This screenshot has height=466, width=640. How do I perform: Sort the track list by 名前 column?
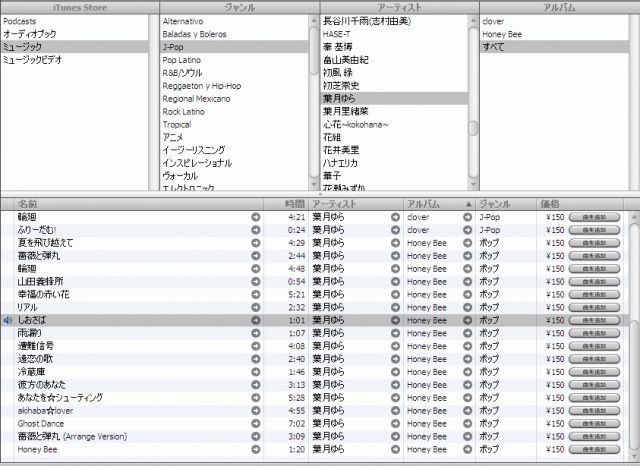[139, 204]
